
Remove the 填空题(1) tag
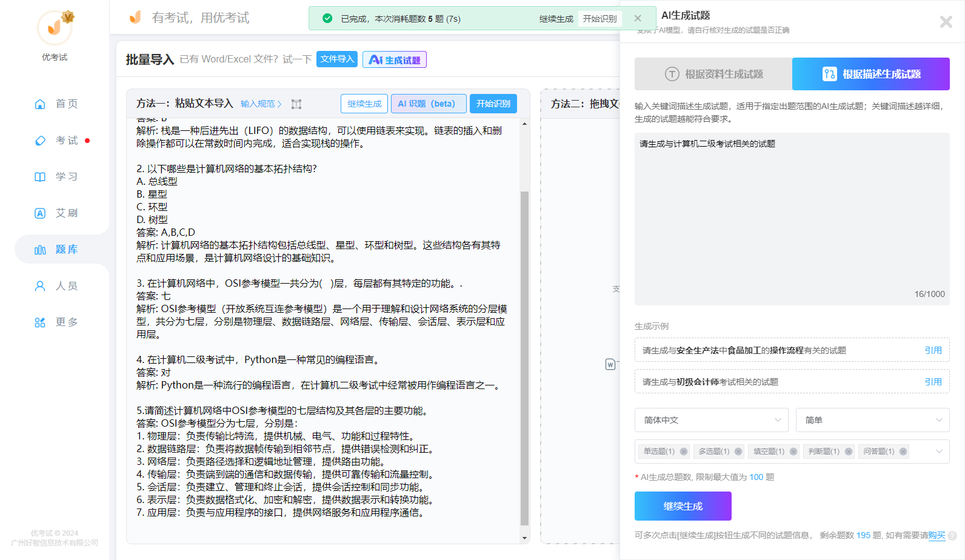click(x=793, y=452)
